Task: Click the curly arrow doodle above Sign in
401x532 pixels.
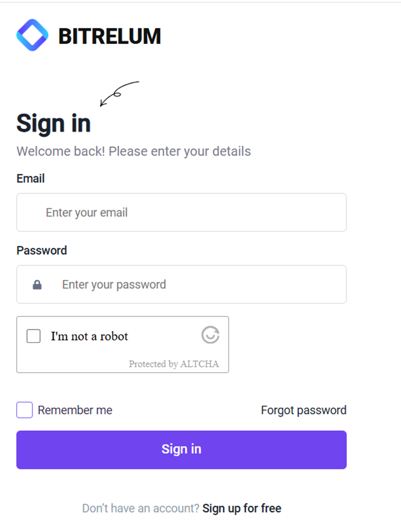Action: [x=119, y=93]
